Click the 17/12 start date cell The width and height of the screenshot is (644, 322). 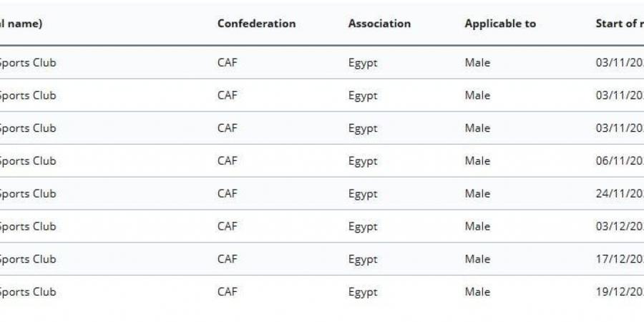[x=619, y=260]
